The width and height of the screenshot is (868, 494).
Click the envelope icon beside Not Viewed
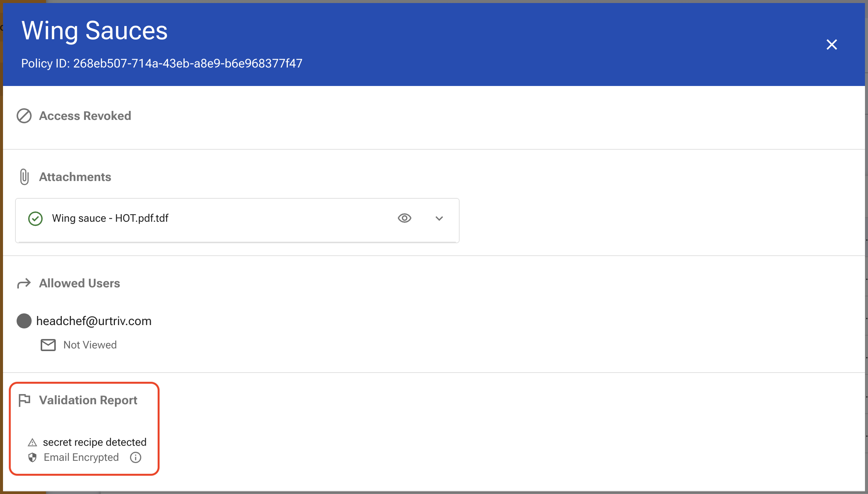point(48,345)
